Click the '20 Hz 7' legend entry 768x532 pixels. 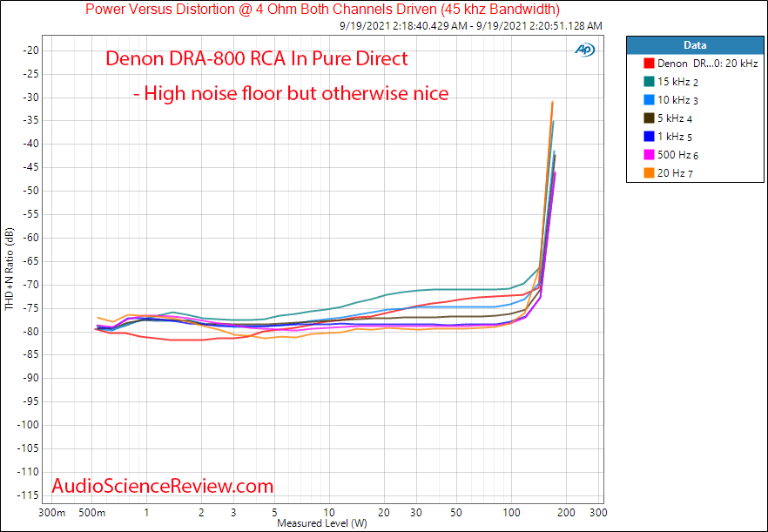click(668, 173)
